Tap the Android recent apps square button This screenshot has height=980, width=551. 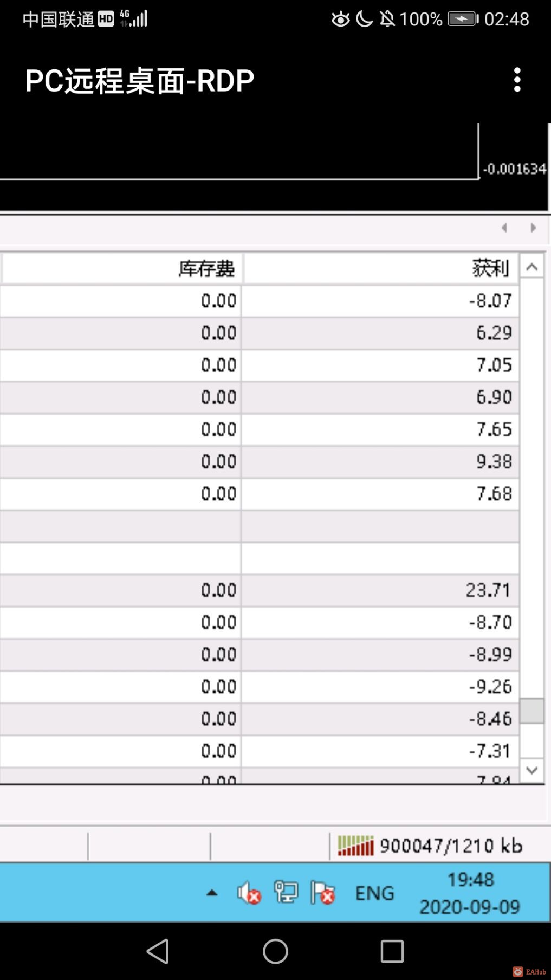click(x=392, y=951)
